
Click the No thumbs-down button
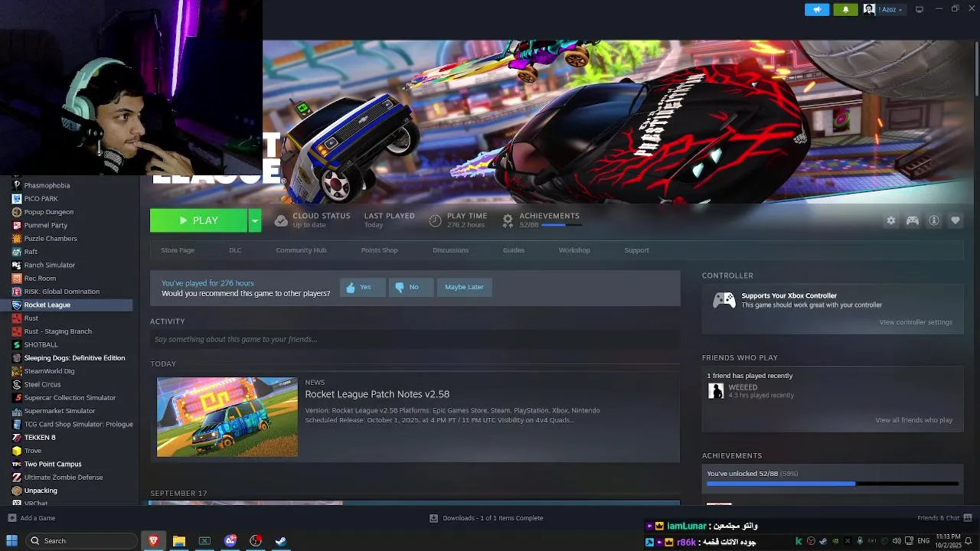point(410,287)
